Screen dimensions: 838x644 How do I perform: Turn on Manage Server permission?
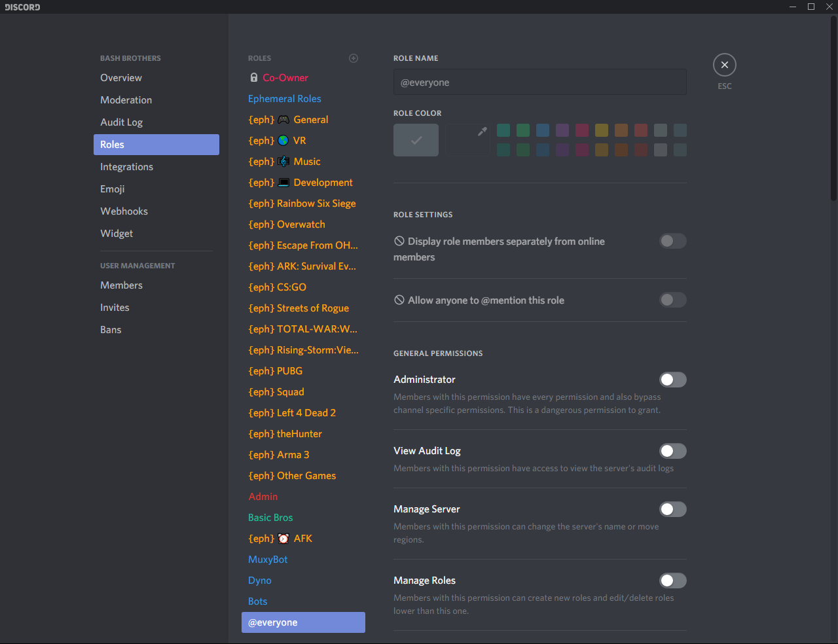point(672,509)
